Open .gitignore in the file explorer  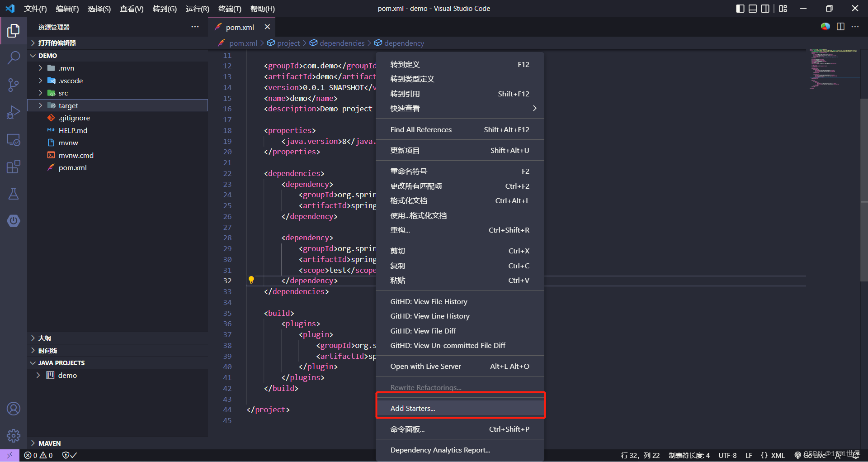118,118
